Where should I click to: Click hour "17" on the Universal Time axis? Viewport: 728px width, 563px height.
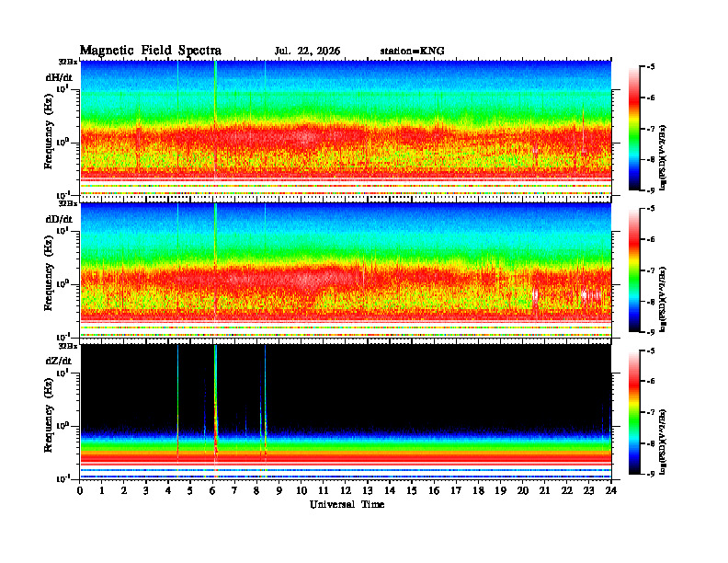pyautogui.click(x=456, y=490)
